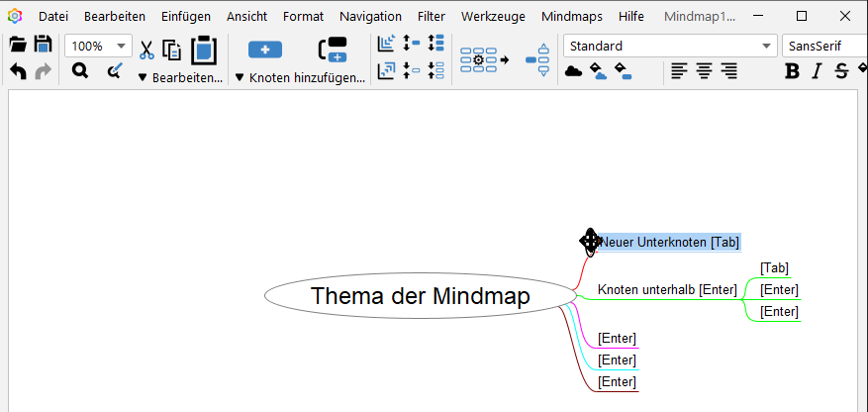This screenshot has width=868, height=412.
Task: Open the Standard style dropdown
Action: tap(670, 46)
